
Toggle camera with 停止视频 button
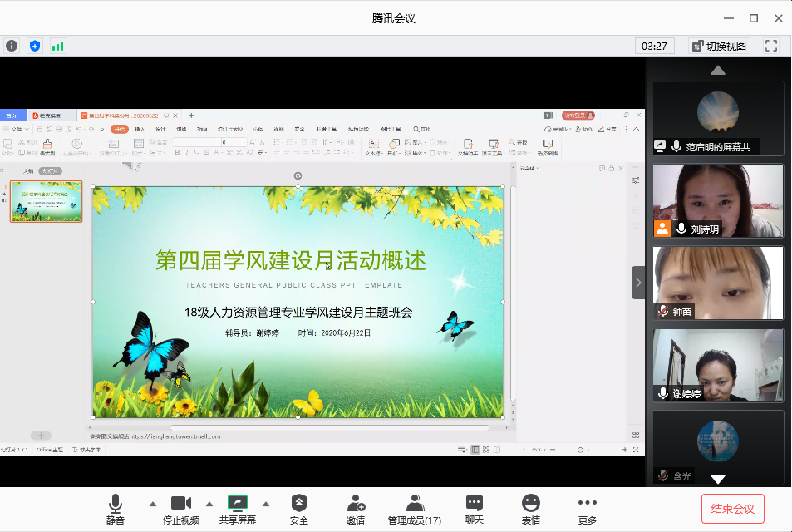coord(181,509)
